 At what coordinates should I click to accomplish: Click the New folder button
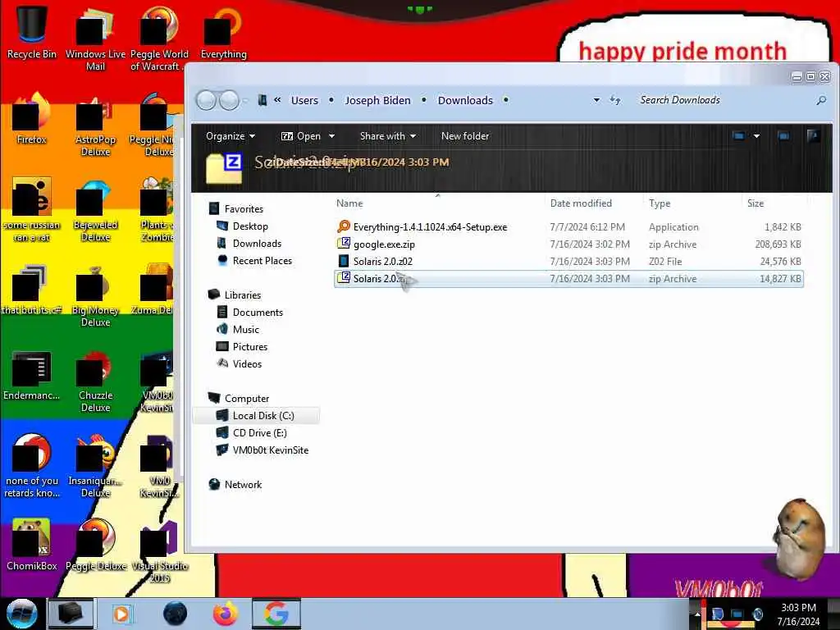465,136
